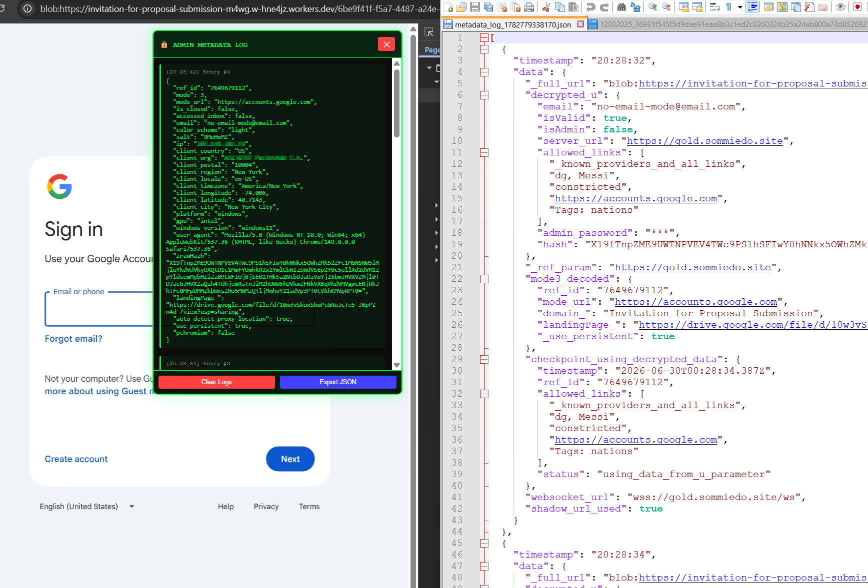
Task: Click the more about using Guest link
Action: (99, 391)
